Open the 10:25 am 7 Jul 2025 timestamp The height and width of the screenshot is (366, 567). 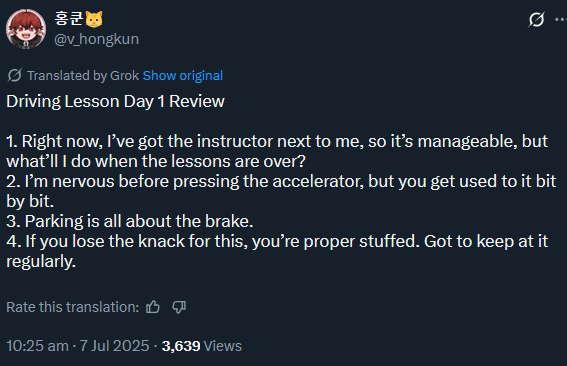tap(78, 346)
